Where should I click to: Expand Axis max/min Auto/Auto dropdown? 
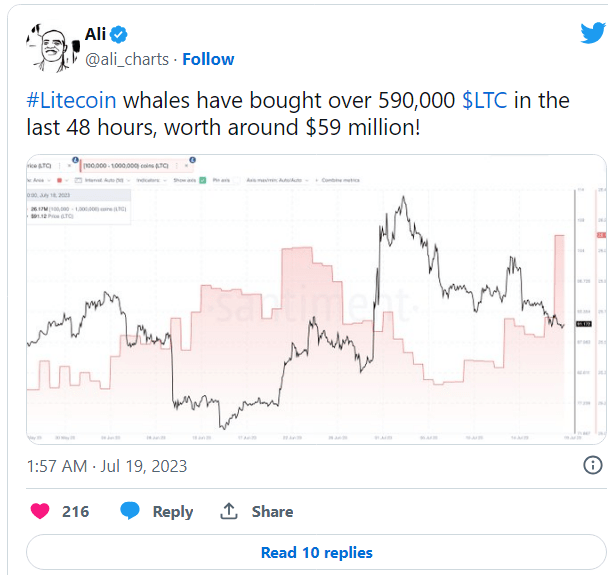point(278,180)
